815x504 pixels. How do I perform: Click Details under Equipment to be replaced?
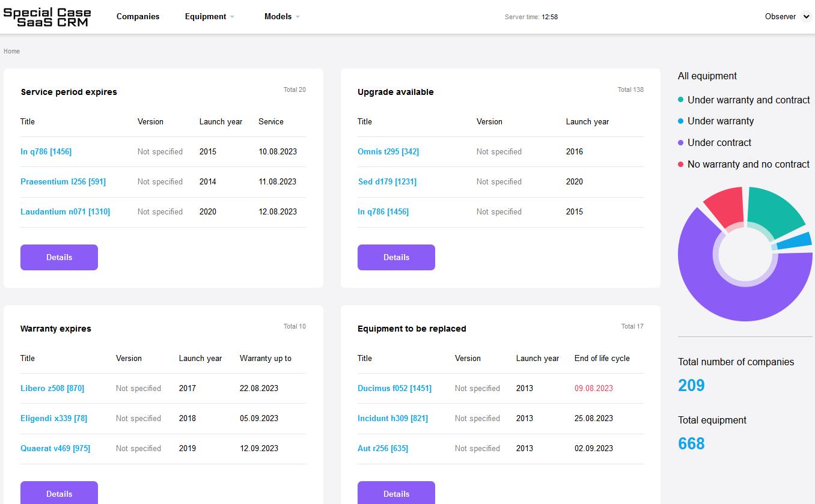396,493
